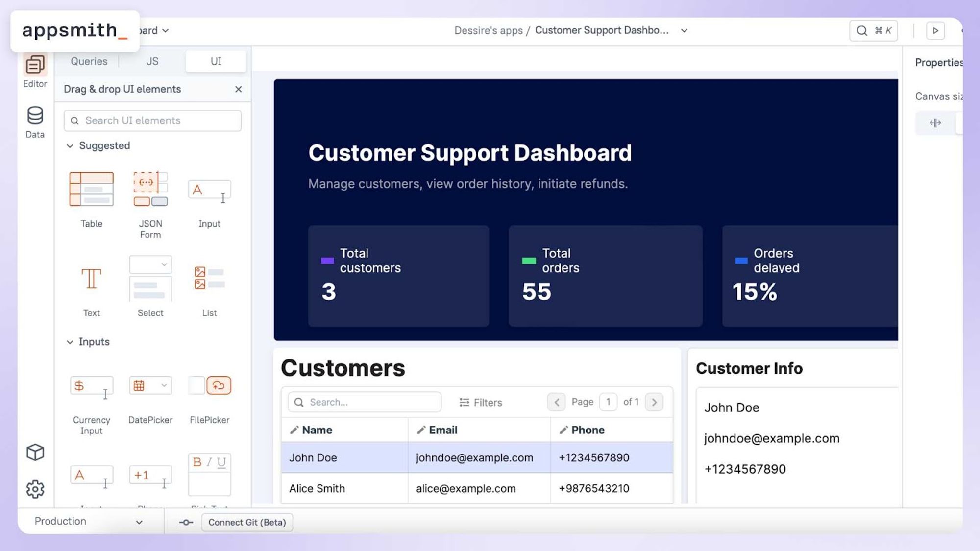The width and height of the screenshot is (980, 551).
Task: Collapse the Inputs widgets section
Action: (70, 342)
